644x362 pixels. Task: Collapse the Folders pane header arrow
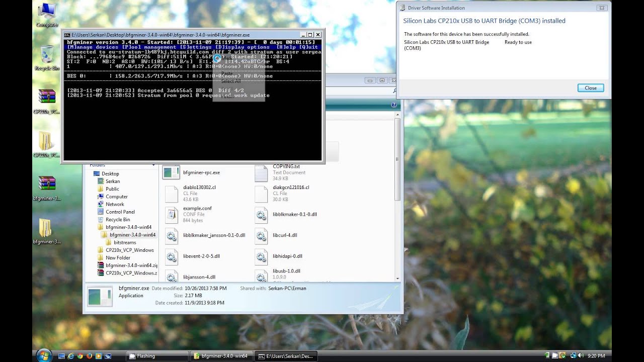tap(154, 165)
